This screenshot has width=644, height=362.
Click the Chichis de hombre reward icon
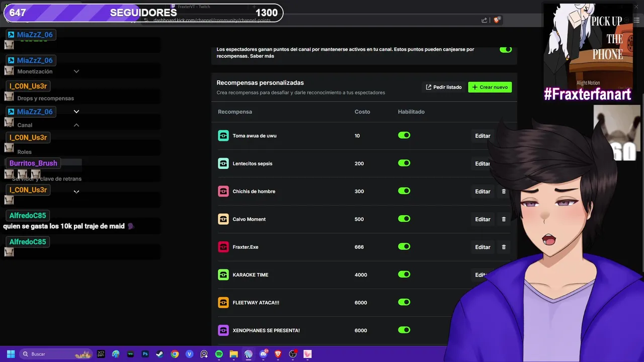click(x=223, y=192)
